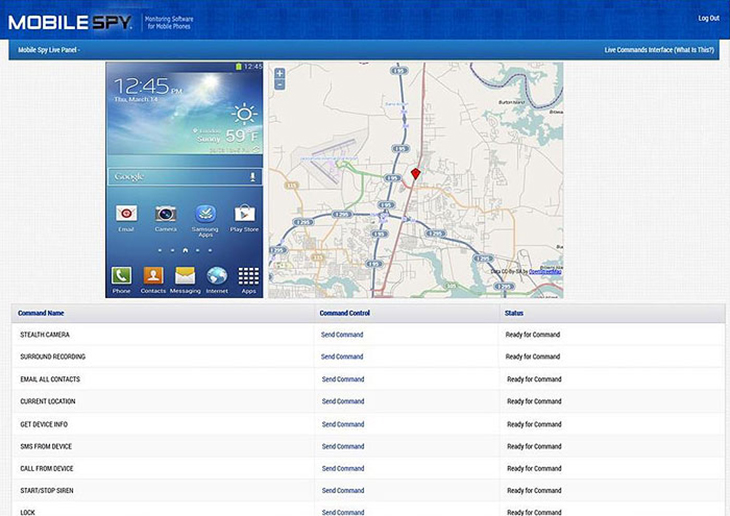Click the sunny weather icon in widget
The width and height of the screenshot is (730, 516).
[x=244, y=114]
